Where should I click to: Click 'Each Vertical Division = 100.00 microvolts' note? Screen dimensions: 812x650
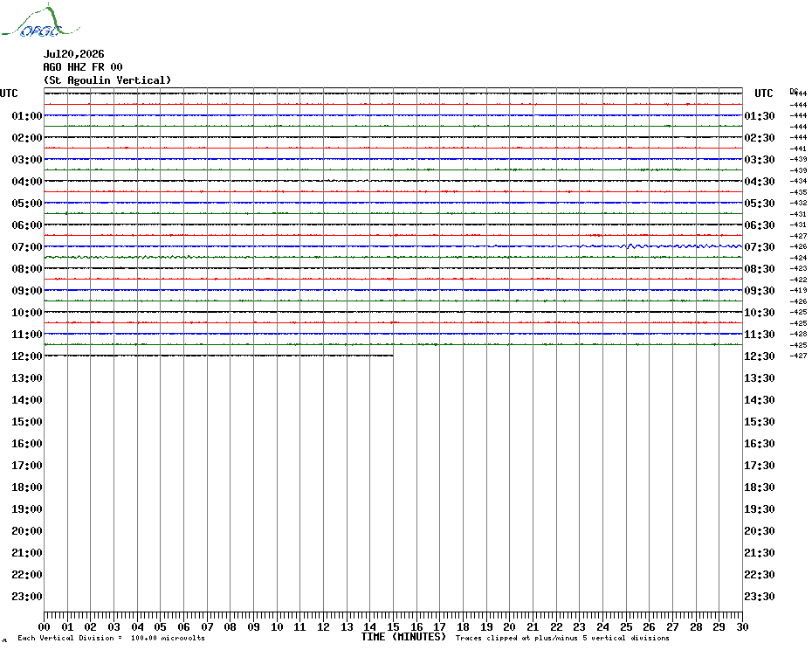(112, 638)
